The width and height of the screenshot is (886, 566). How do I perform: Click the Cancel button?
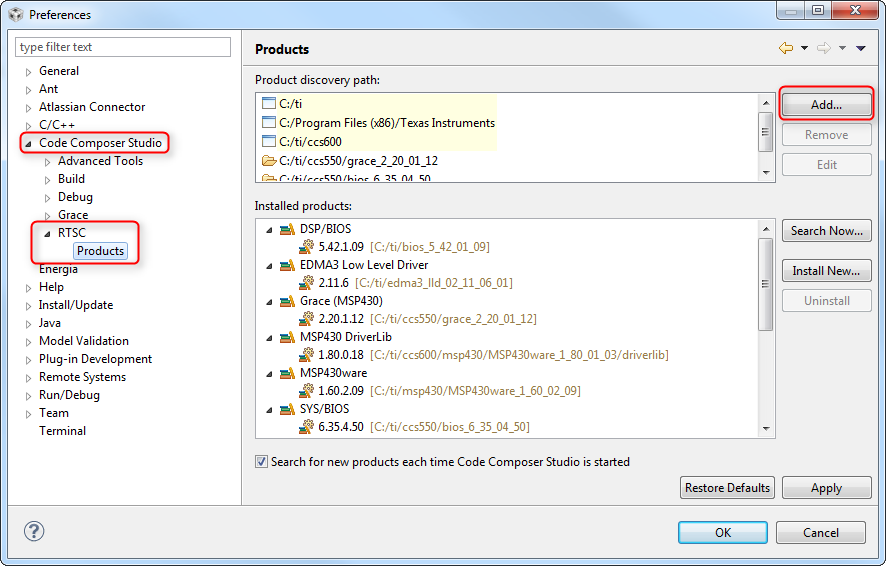[820, 533]
